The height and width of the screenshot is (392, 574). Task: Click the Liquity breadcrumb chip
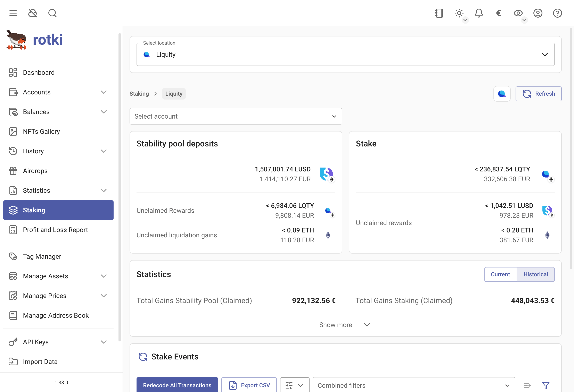(174, 94)
